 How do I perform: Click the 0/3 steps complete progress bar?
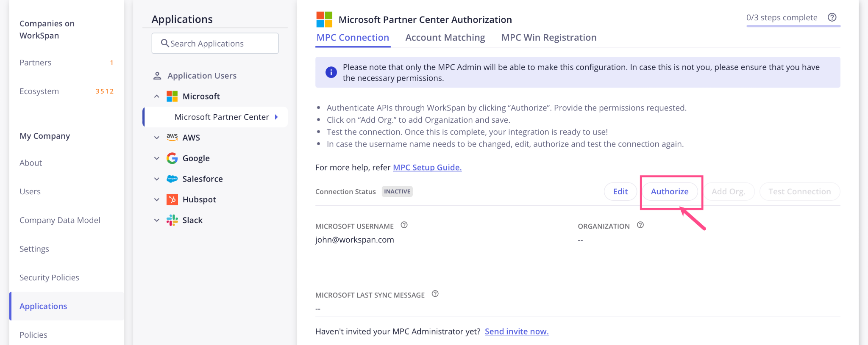(x=793, y=26)
